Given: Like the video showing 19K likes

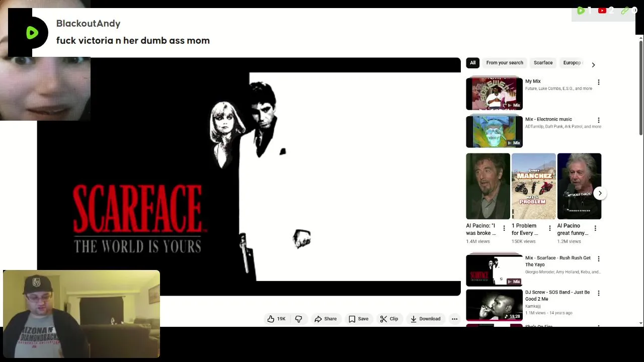Looking at the screenshot, I should point(276,319).
